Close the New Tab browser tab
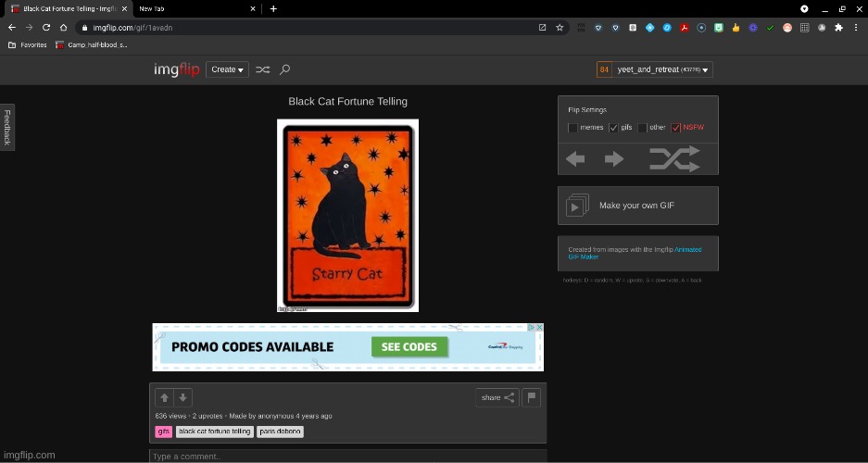868x463 pixels. pos(253,9)
